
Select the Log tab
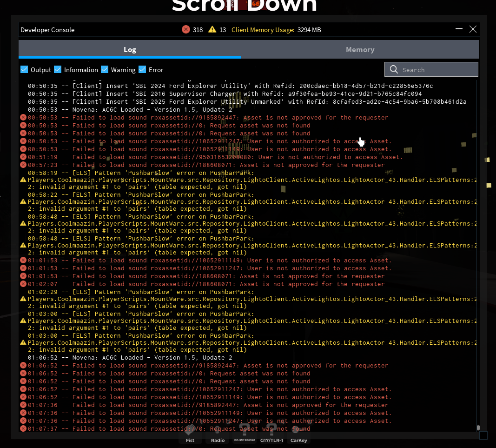(130, 50)
